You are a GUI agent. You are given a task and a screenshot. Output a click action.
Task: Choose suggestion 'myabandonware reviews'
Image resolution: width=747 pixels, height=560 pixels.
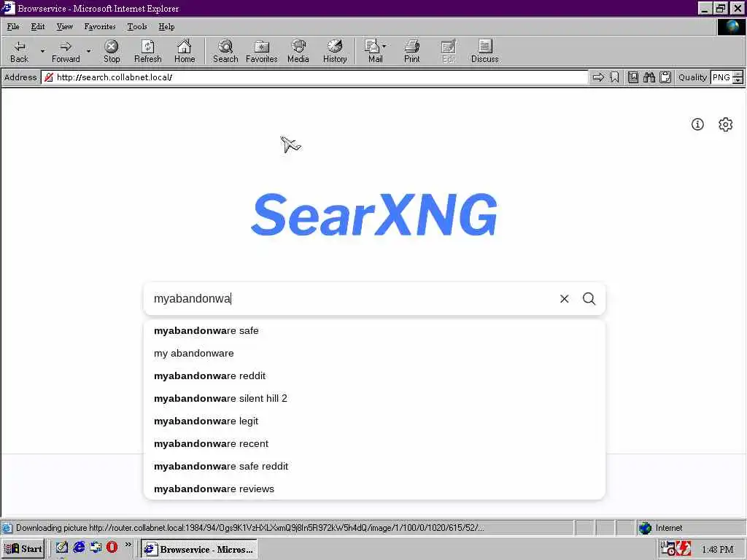click(x=374, y=489)
